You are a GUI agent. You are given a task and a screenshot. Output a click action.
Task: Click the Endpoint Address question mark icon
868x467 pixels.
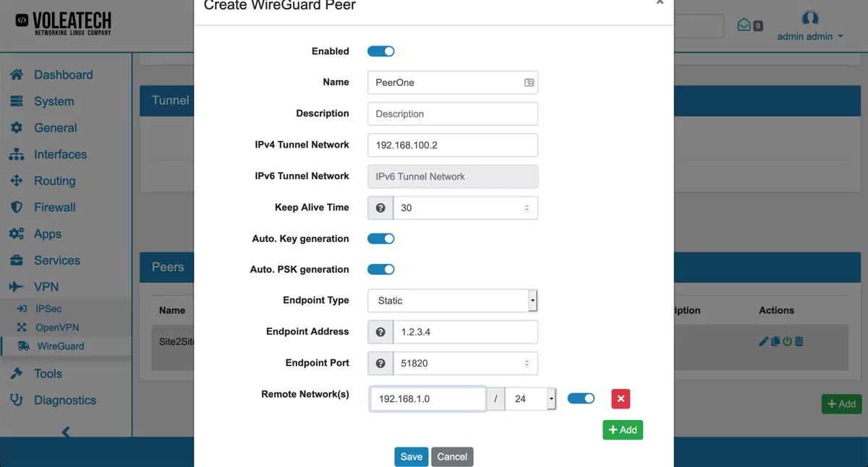380,332
